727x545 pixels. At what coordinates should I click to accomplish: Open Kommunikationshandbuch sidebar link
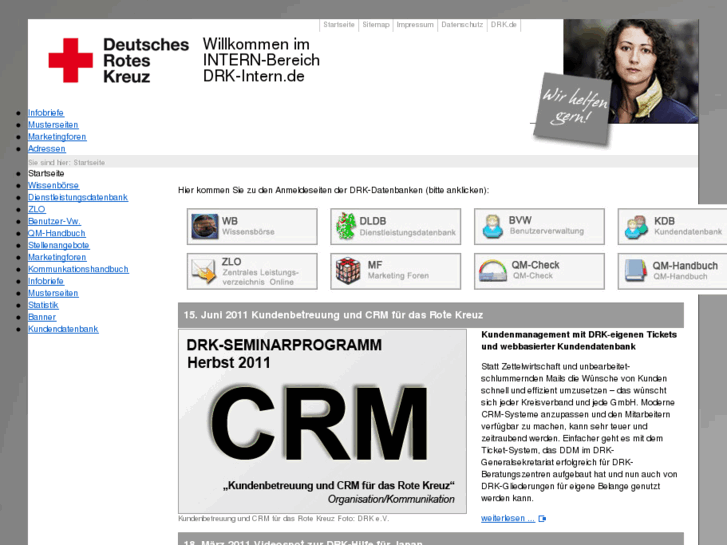click(x=78, y=269)
